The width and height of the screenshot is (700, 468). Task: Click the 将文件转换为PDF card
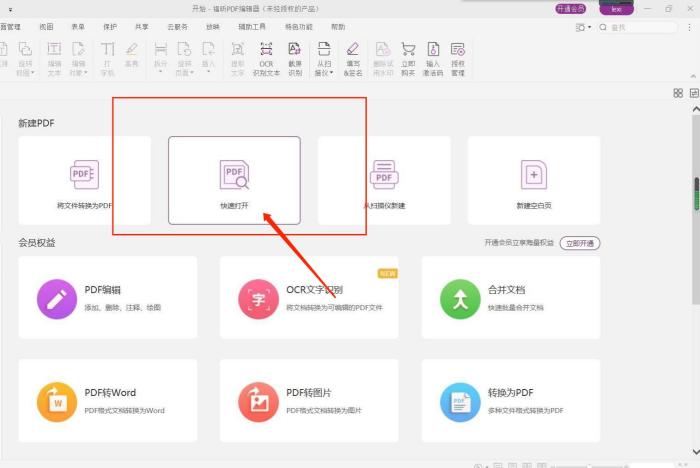point(84,180)
